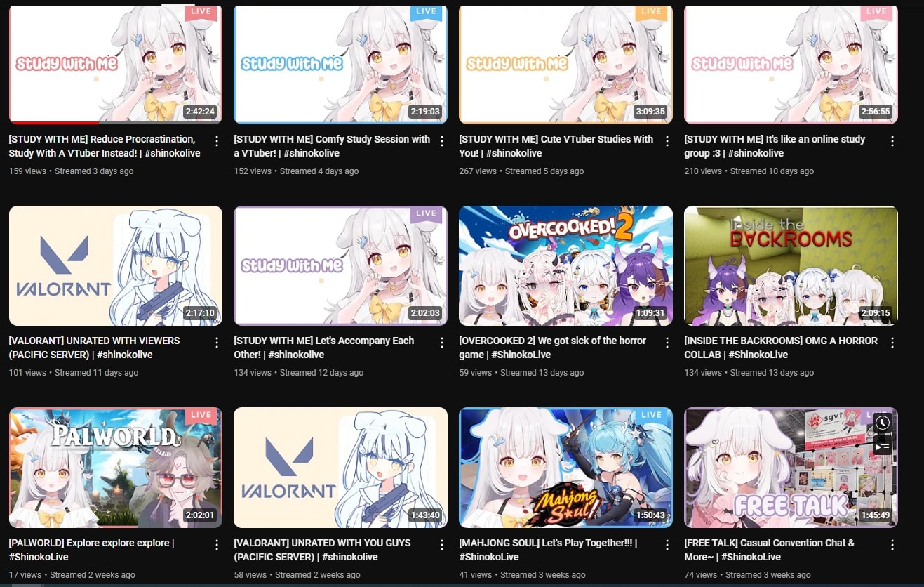Click Watch Later clock icon on Free Talk thumbnail

click(883, 423)
